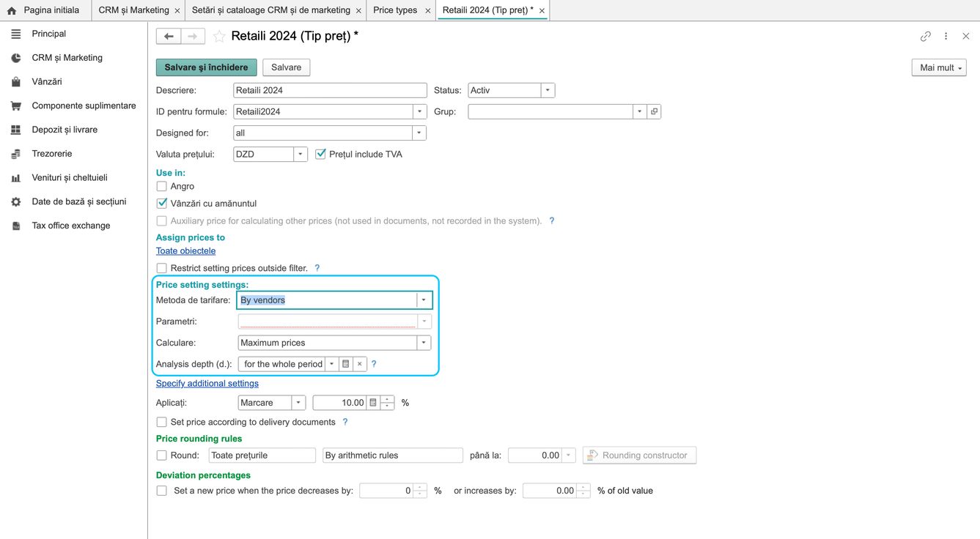Open the Calculare dropdown

[424, 343]
